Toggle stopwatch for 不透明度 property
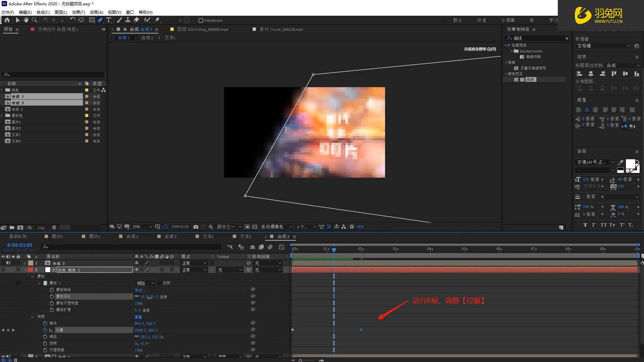This screenshot has width=644, height=362. pos(45,350)
